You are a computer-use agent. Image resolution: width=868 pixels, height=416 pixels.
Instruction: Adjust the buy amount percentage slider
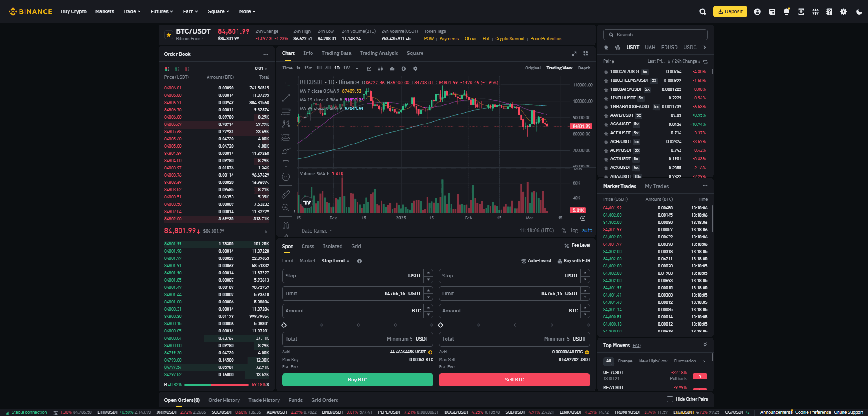357,325
